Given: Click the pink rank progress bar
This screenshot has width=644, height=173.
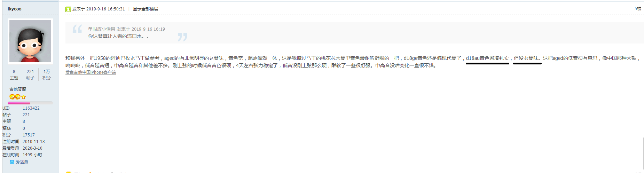Looking at the screenshot, I should 30,103.
